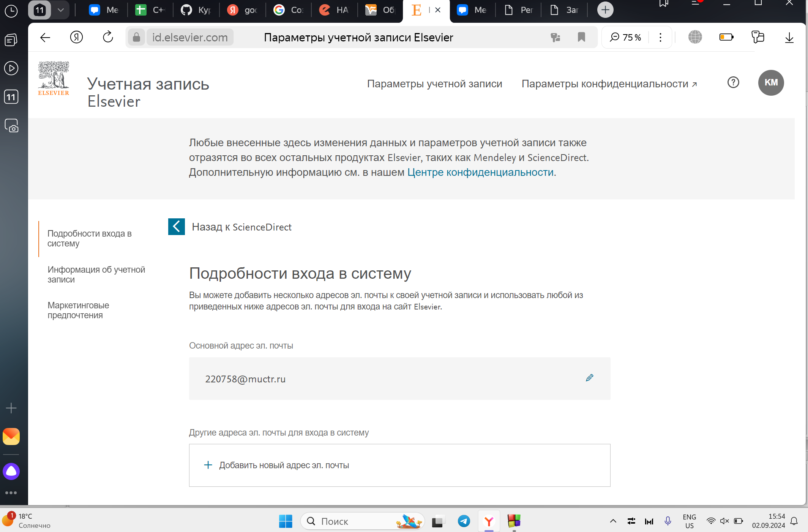The height and width of the screenshot is (532, 808).
Task: Edit primary email with pencil icon
Action: (x=589, y=378)
